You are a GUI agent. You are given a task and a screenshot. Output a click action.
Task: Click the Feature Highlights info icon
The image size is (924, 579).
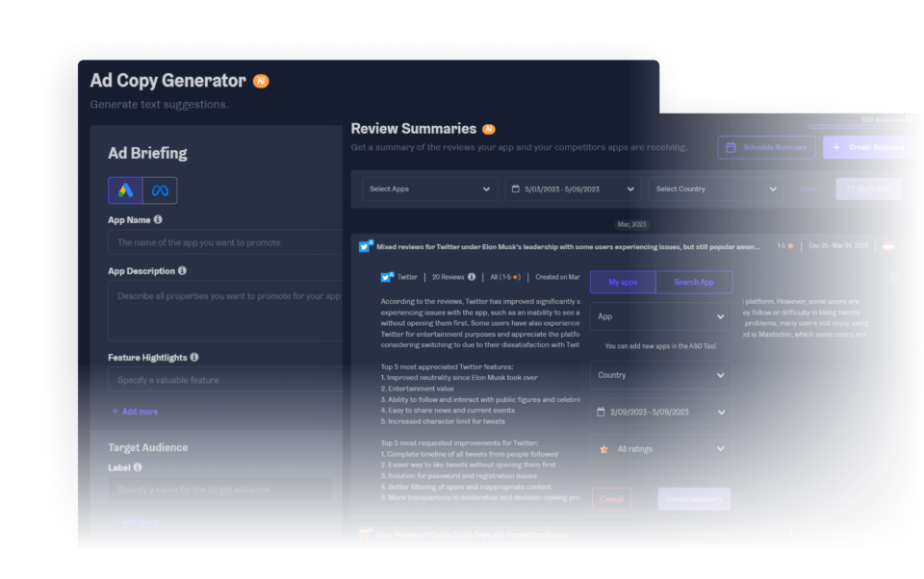pyautogui.click(x=194, y=357)
